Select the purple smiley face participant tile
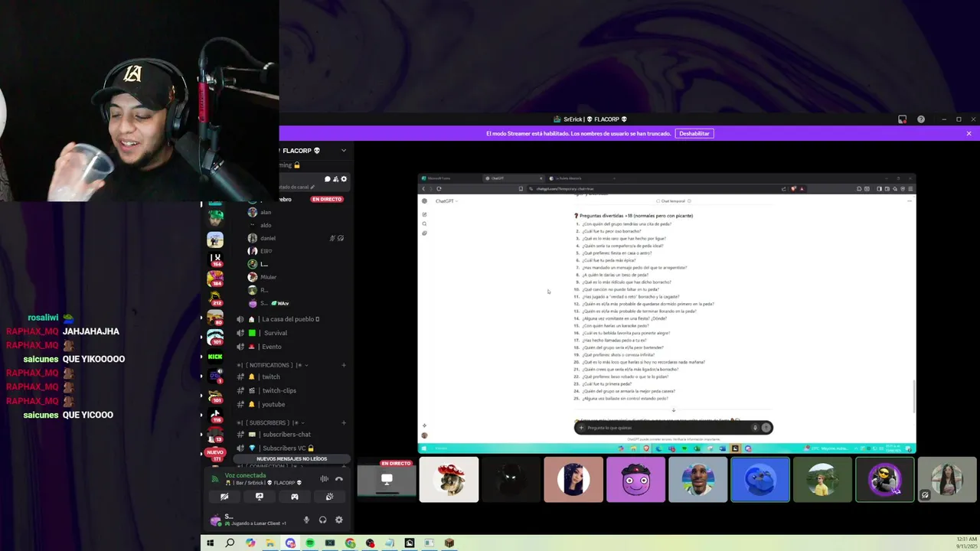The image size is (980, 551). [635, 480]
